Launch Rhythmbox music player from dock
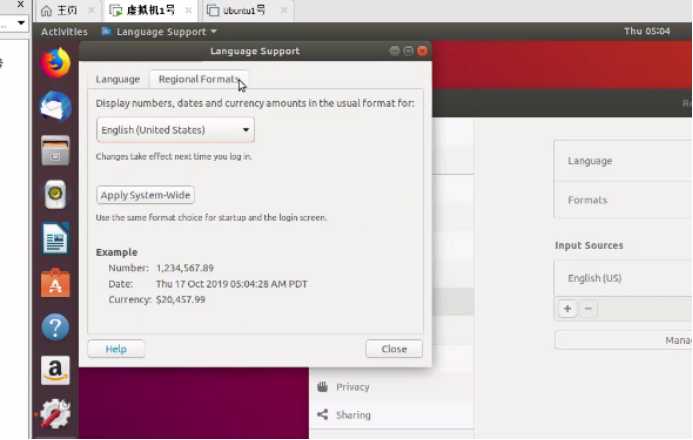The height and width of the screenshot is (440, 693). point(55,194)
